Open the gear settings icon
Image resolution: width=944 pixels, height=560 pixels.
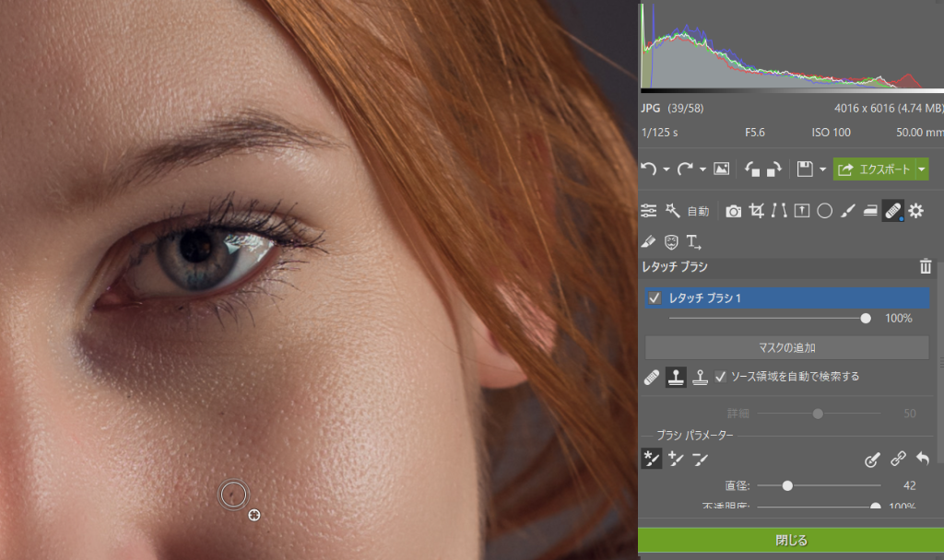pos(915,211)
